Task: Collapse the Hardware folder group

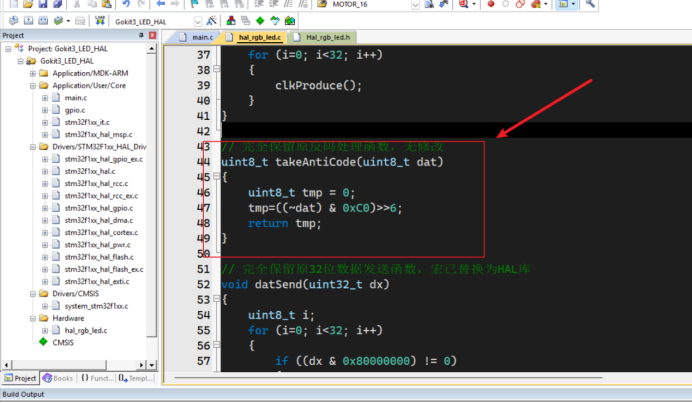Action: click(33, 317)
